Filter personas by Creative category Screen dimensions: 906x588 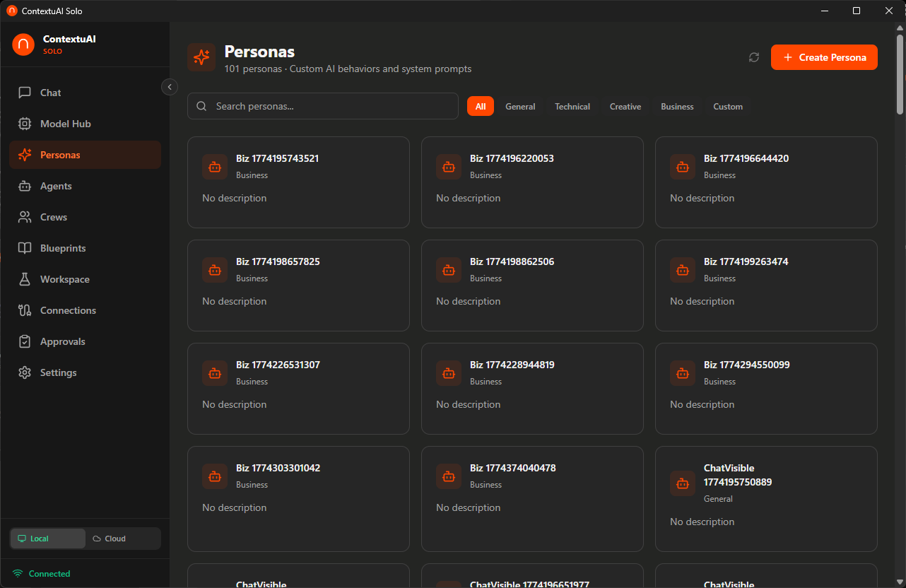tap(625, 106)
